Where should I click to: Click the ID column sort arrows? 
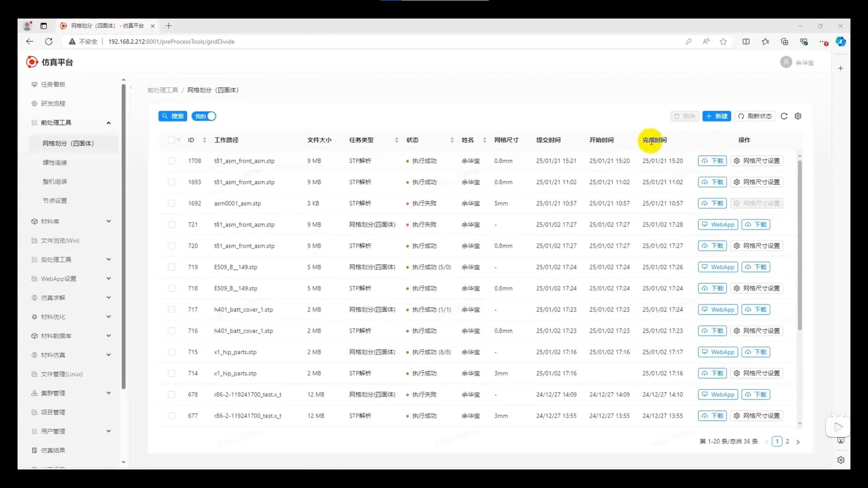point(204,140)
